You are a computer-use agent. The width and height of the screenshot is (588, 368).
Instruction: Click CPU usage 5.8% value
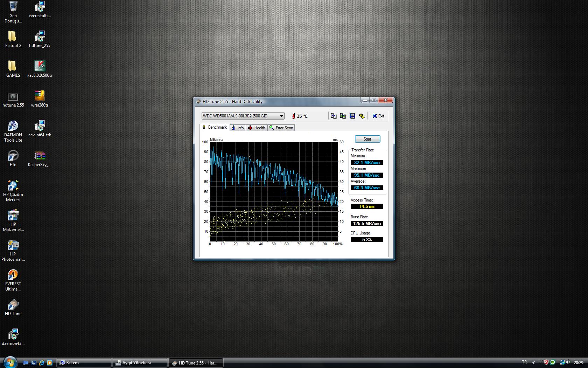point(367,240)
